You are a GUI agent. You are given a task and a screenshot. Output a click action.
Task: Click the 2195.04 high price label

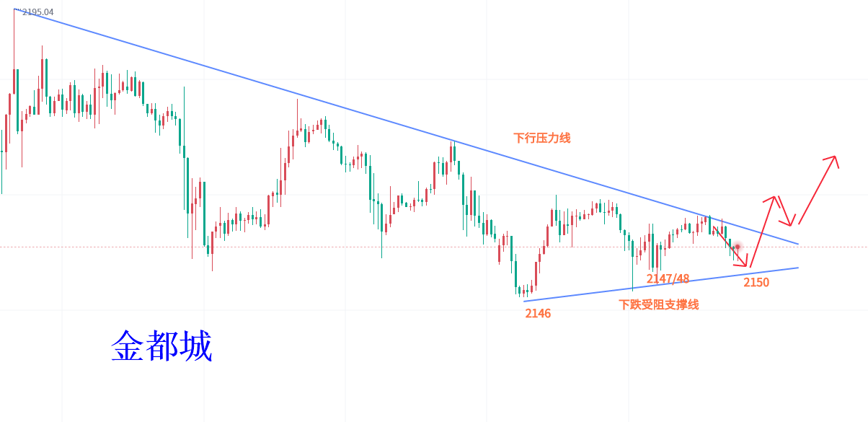pos(37,12)
